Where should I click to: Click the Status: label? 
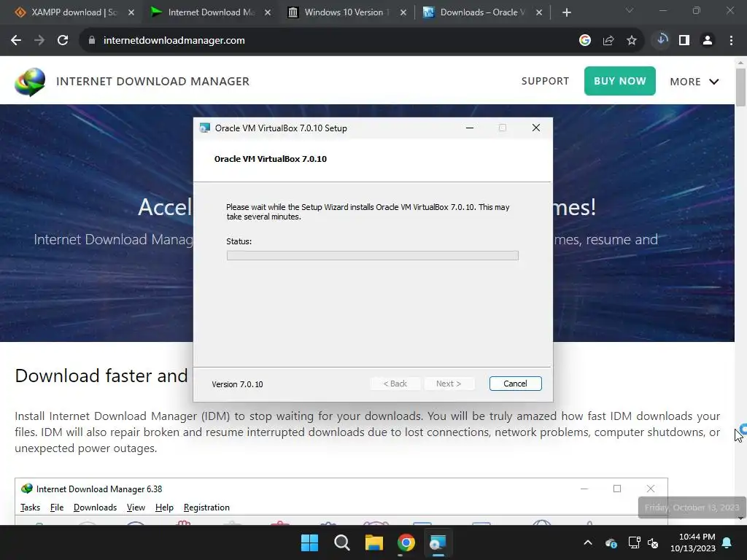(239, 241)
